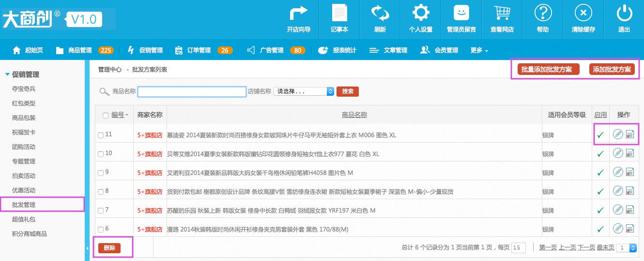Check the checkbox for row 8
The image size is (644, 261).
pos(101,192)
